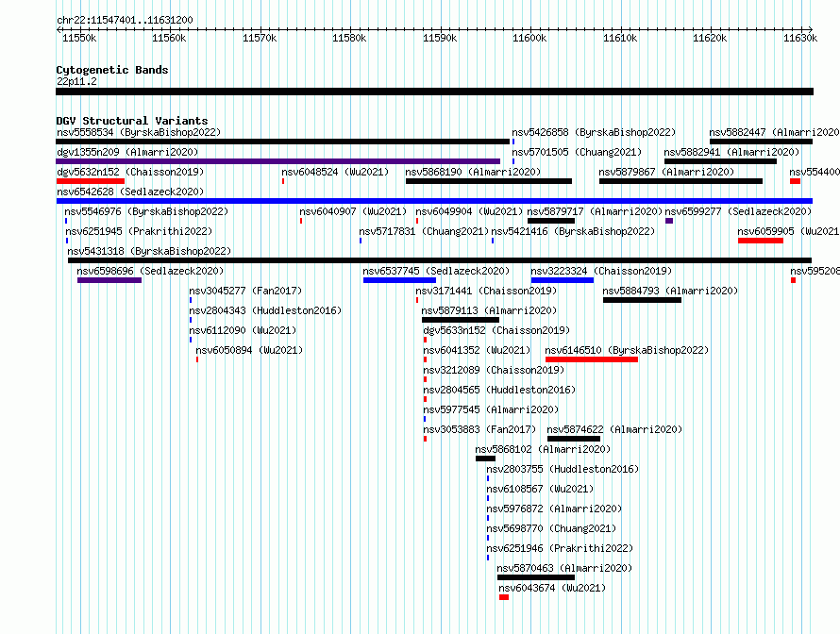Open the nsv3171441 (Chaisson2019) label
The image size is (840, 634).
486,291
